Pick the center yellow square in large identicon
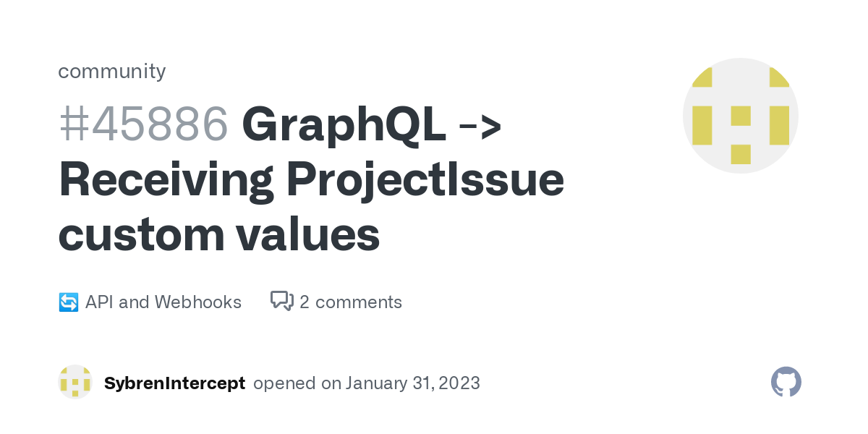The width and height of the screenshot is (868, 434). click(x=741, y=116)
